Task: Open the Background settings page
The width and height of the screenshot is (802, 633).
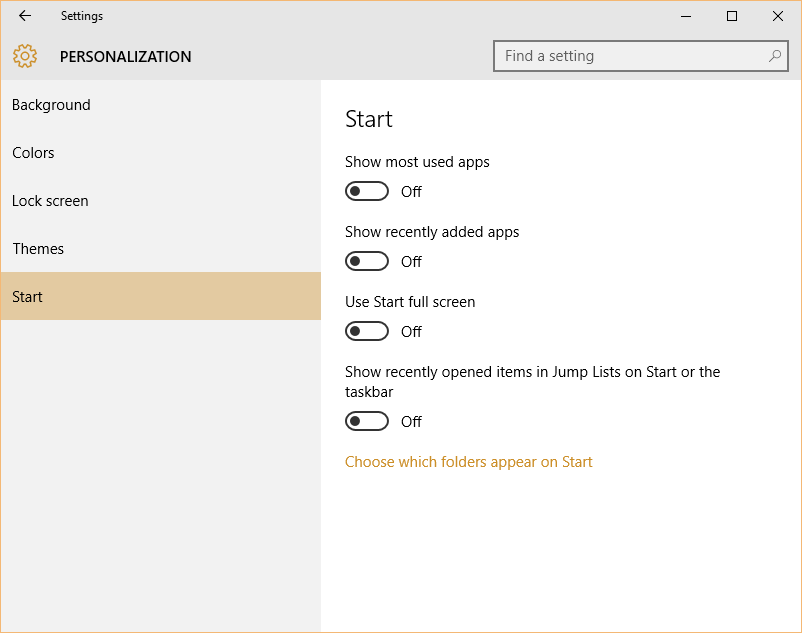Action: point(51,105)
